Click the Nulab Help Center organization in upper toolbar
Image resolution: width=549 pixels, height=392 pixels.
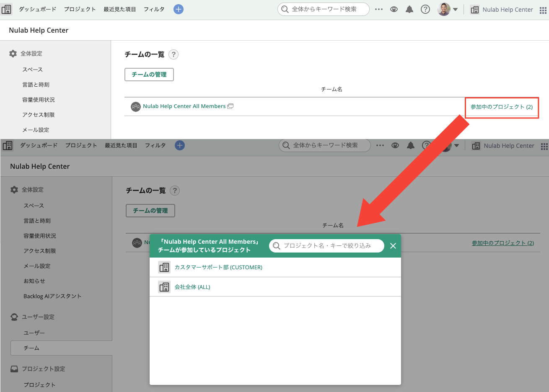click(x=502, y=10)
